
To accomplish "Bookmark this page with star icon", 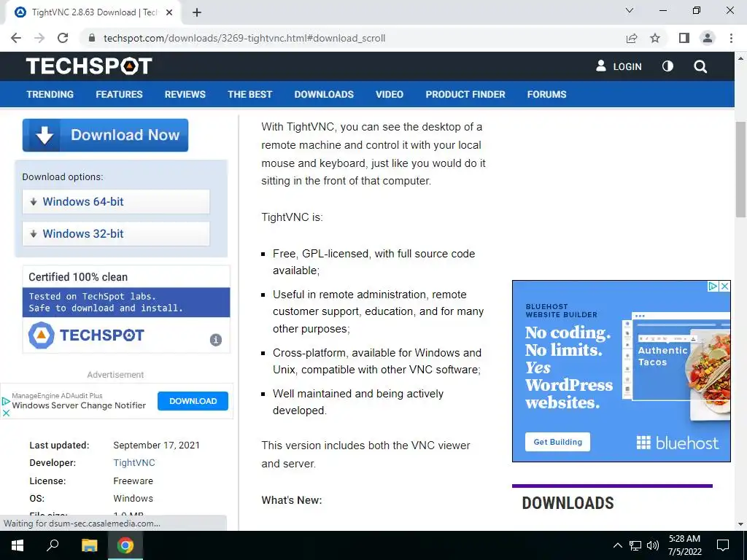I will [655, 38].
